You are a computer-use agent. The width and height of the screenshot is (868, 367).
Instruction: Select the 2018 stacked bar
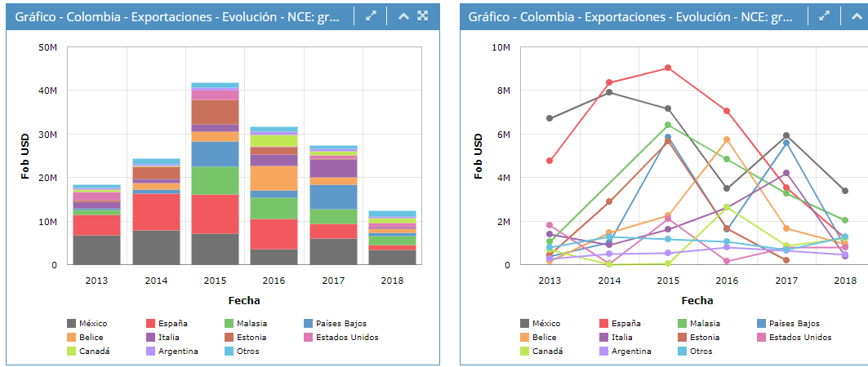(x=392, y=237)
